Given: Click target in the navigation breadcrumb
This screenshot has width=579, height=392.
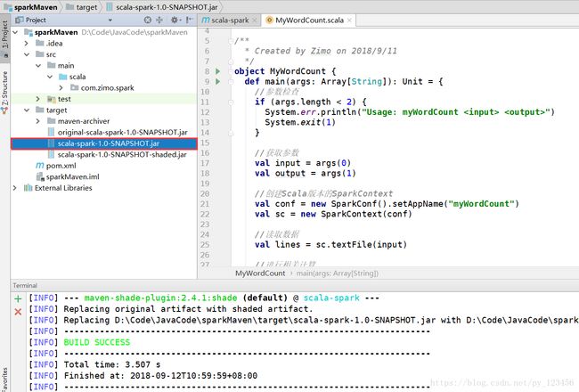Looking at the screenshot, I should (82, 7).
